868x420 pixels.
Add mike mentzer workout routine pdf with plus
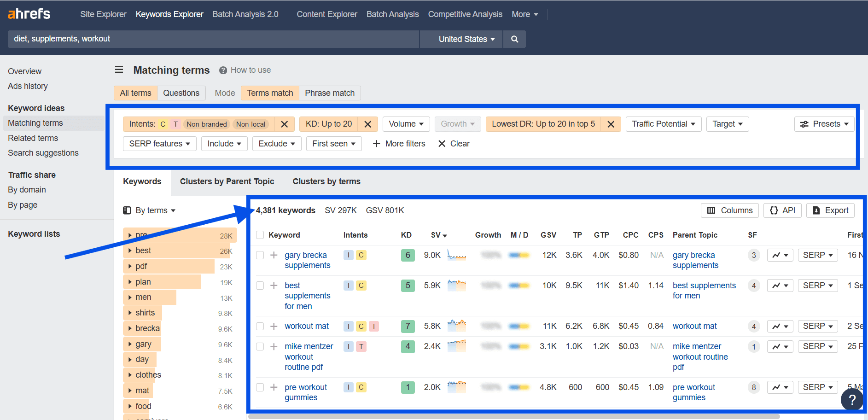point(274,346)
